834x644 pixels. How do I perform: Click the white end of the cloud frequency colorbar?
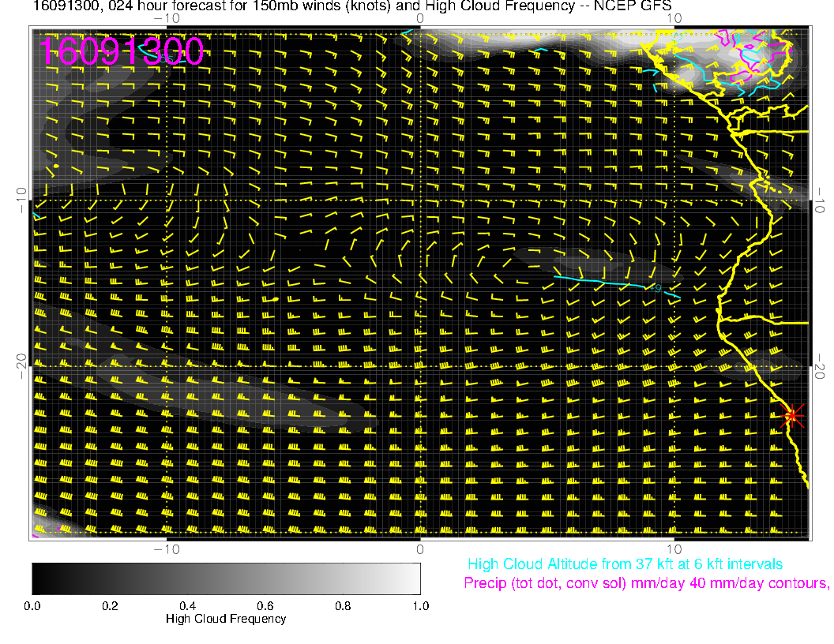tap(411, 578)
